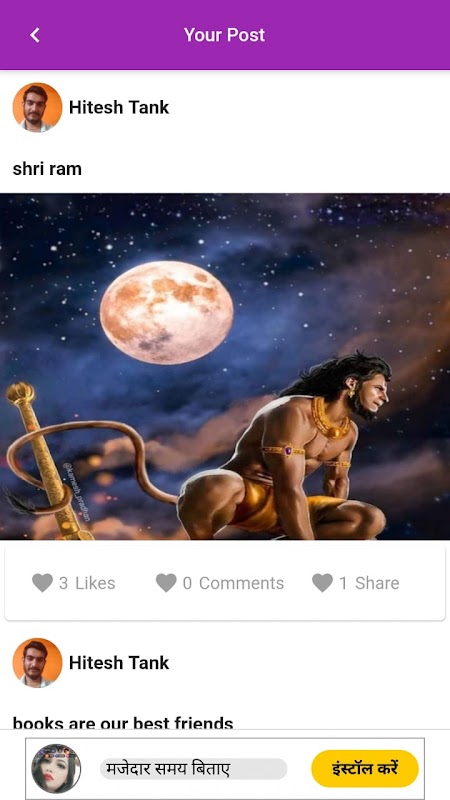
Task: Open Hitesh Tank's avatar on first post
Action: (37, 107)
